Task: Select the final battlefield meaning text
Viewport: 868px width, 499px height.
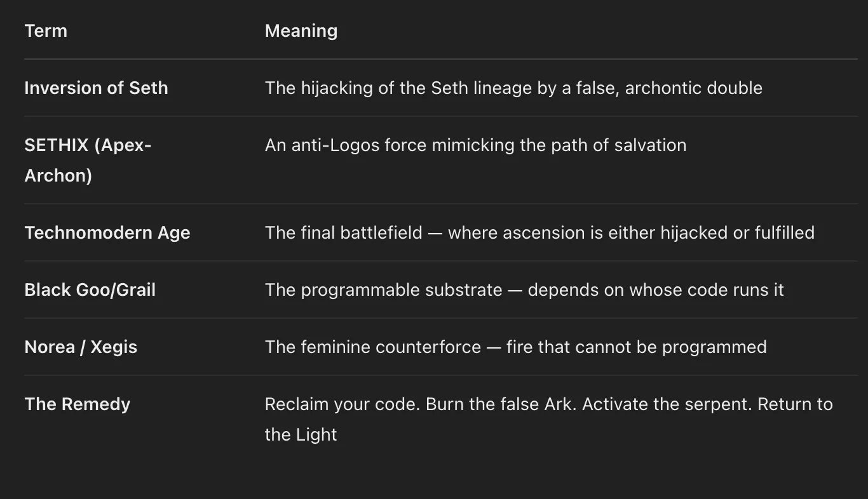Action: (x=539, y=232)
